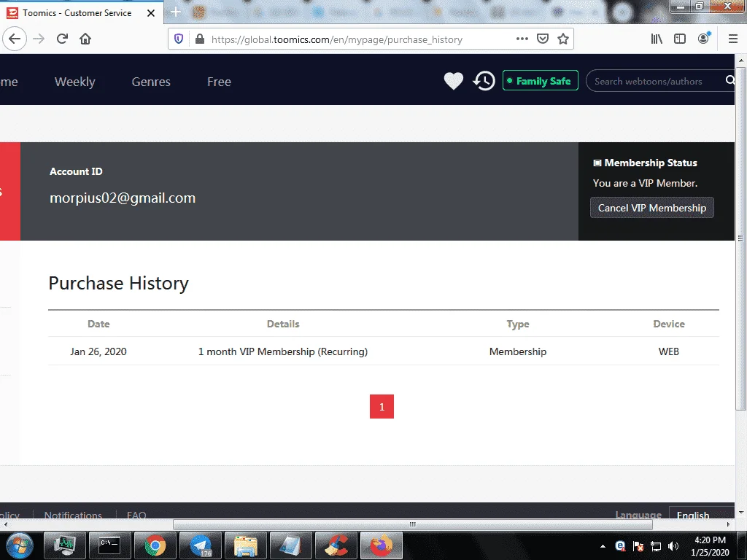The image size is (747, 560).
Task: Open command prompt taskbar icon
Action: (109, 545)
